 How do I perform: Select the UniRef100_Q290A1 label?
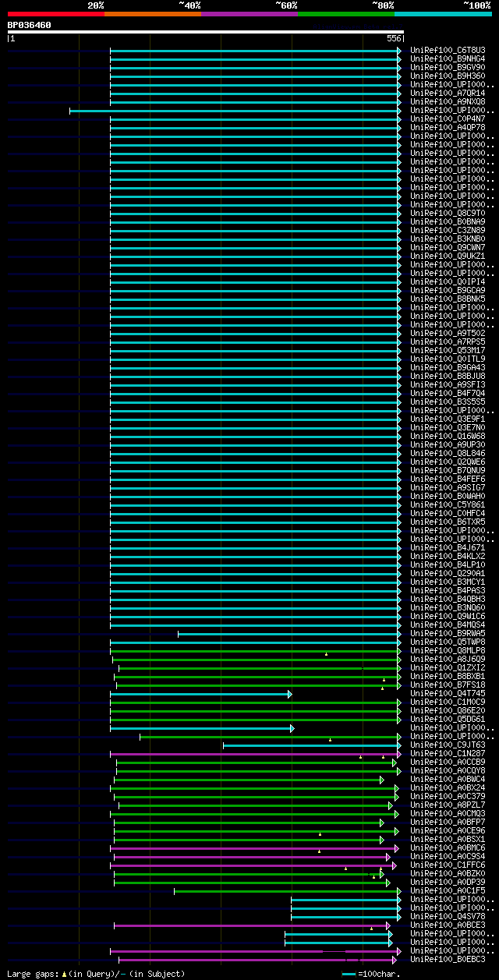[448, 573]
